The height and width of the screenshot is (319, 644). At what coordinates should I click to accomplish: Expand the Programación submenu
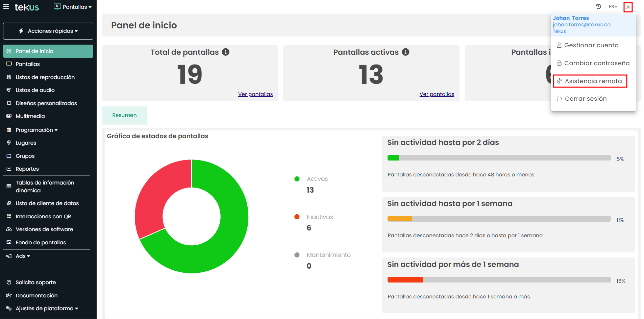pyautogui.click(x=36, y=130)
